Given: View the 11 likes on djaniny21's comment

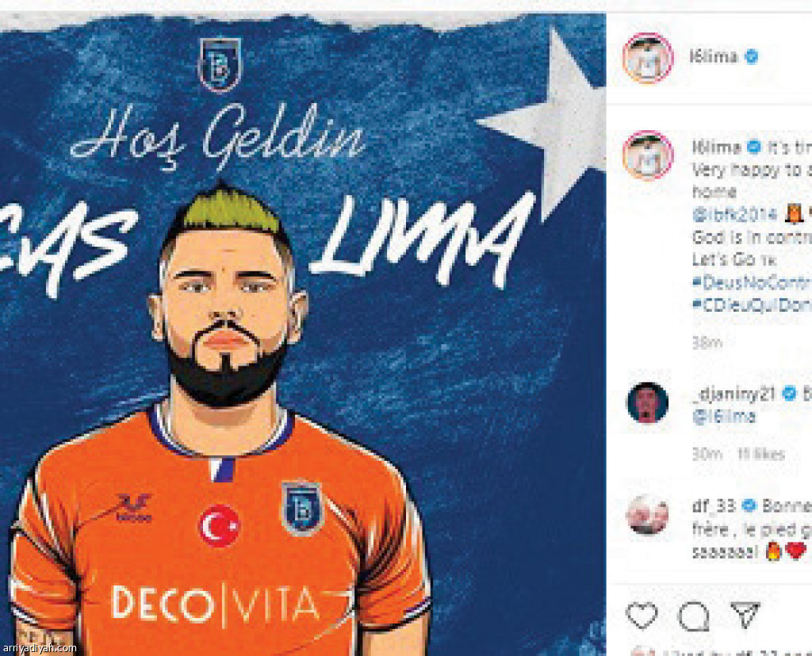Looking at the screenshot, I should [x=761, y=455].
